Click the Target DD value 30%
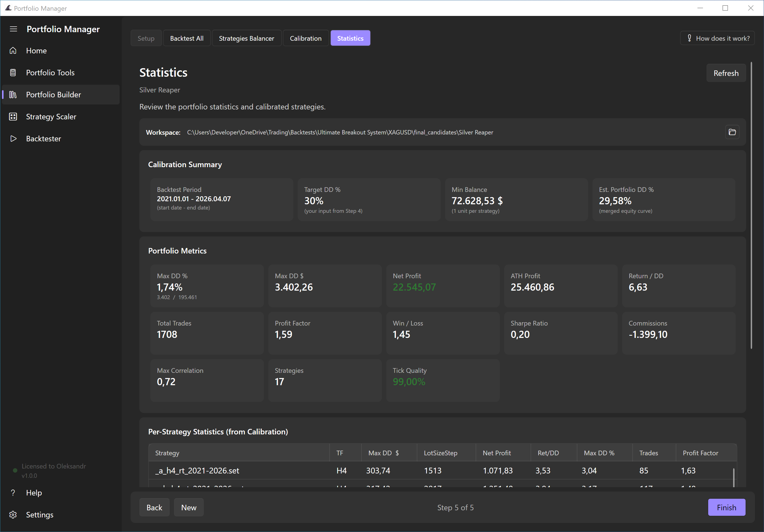 [314, 201]
